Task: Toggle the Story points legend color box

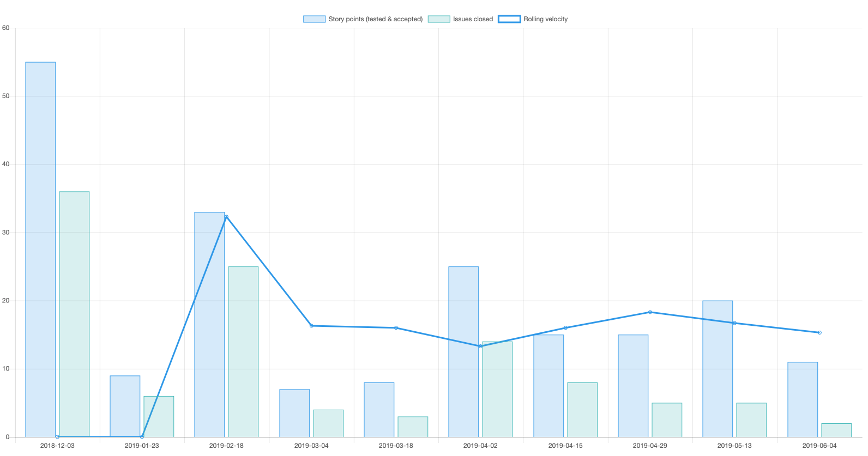Action: 314,19
